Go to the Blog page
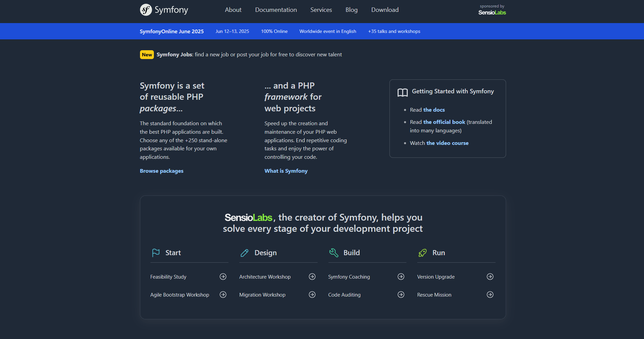This screenshot has width=644, height=339. [351, 10]
